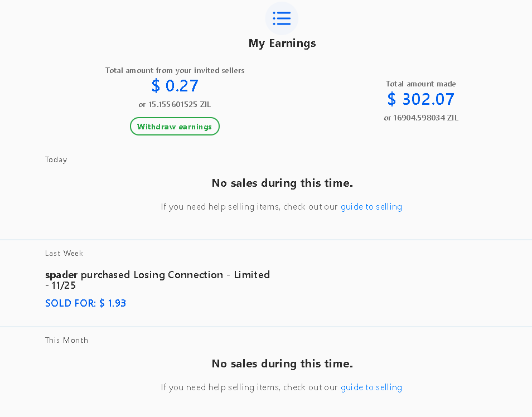Click the blue list icon above My Earnings
The height and width of the screenshot is (417, 532).
pos(282,18)
